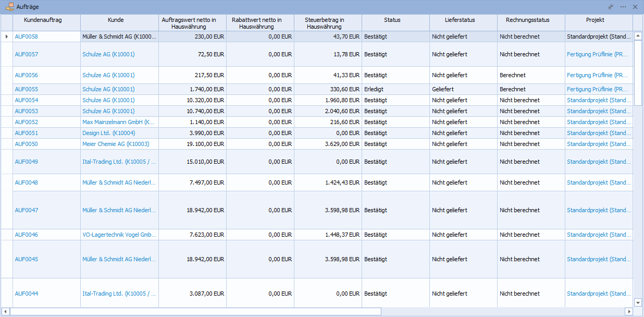Click the row indicator arrow beside AUF0058
This screenshot has height=317, width=644.
(6, 36)
